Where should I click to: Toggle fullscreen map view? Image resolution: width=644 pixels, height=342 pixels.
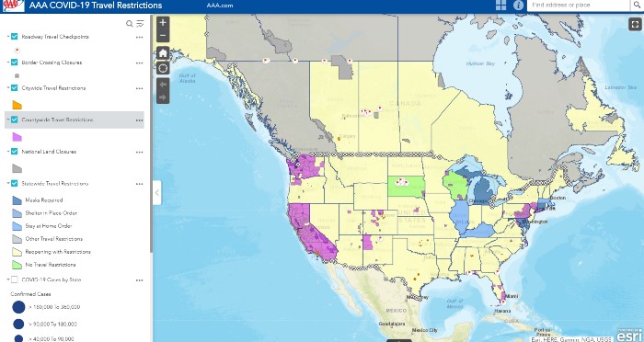point(635,24)
